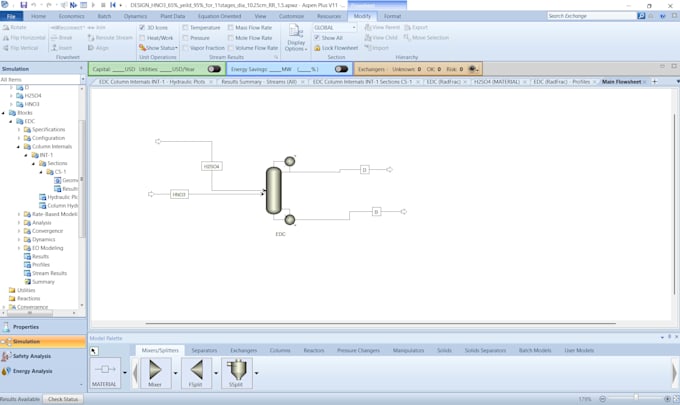
Task: Click the Stop simulation icon
Action: [103, 5]
